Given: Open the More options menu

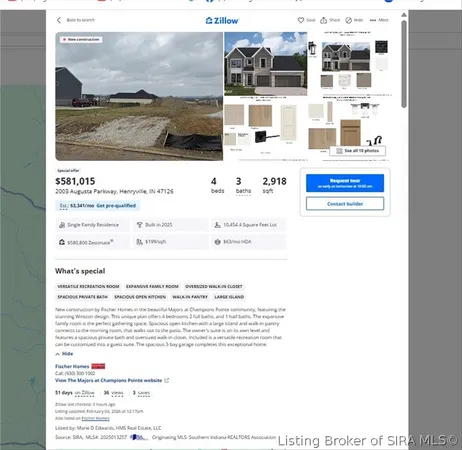Looking at the screenshot, I should [379, 20].
